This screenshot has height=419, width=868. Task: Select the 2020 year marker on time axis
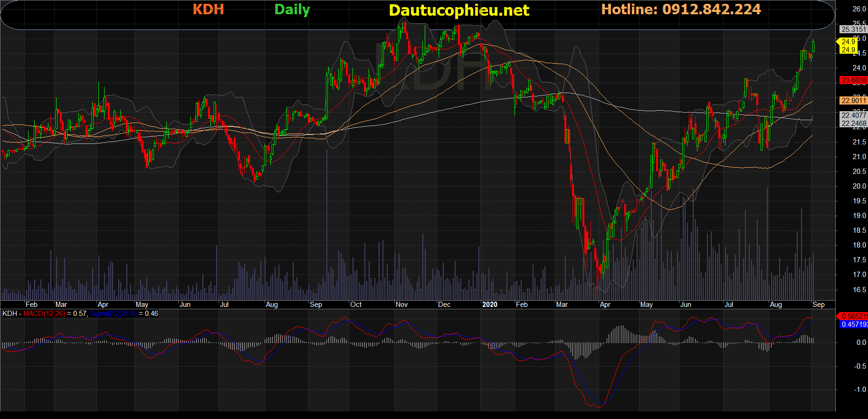coord(489,305)
